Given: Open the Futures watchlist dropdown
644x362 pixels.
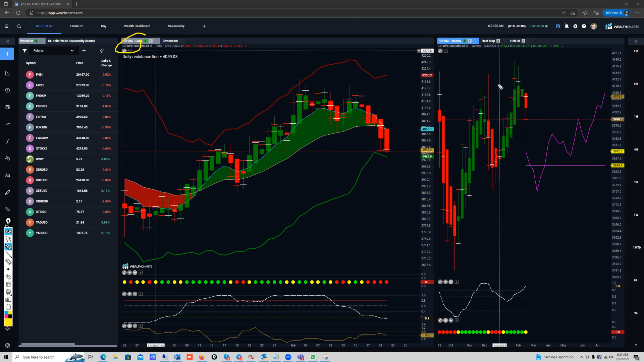Looking at the screenshot, I should pyautogui.click(x=53, y=51).
